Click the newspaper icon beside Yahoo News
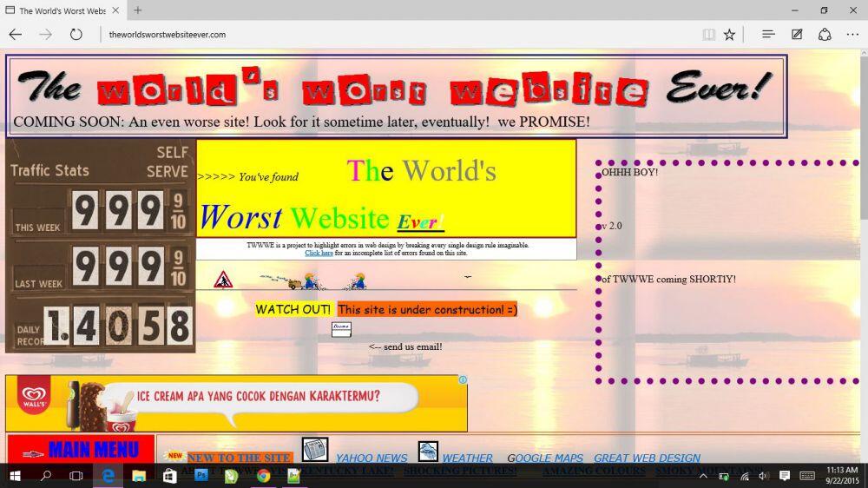This screenshot has height=488, width=868. pyautogui.click(x=315, y=449)
